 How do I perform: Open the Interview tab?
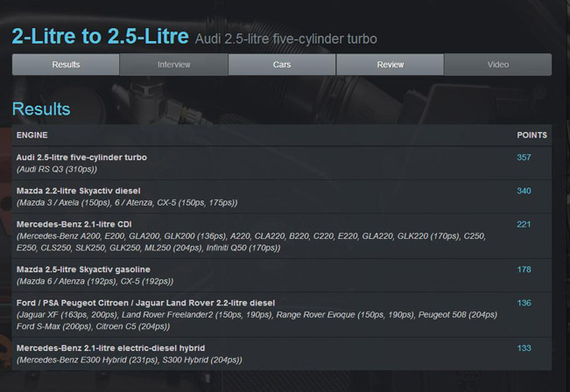tap(173, 65)
